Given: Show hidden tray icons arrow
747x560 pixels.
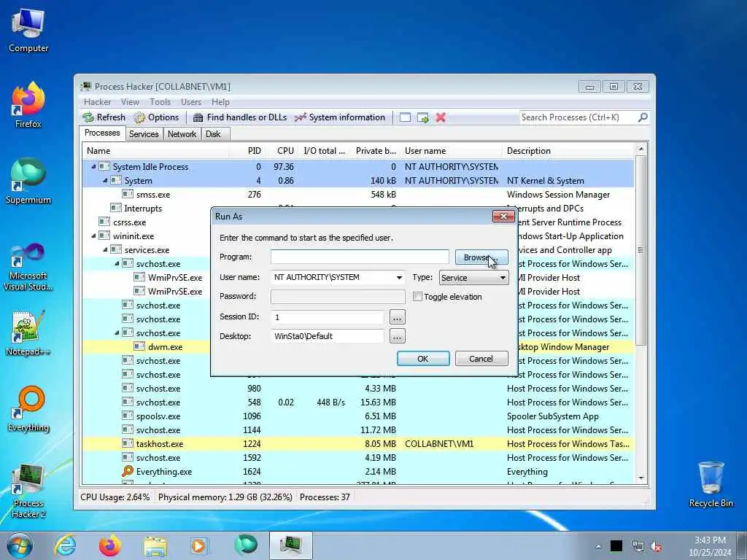Looking at the screenshot, I should click(598, 547).
